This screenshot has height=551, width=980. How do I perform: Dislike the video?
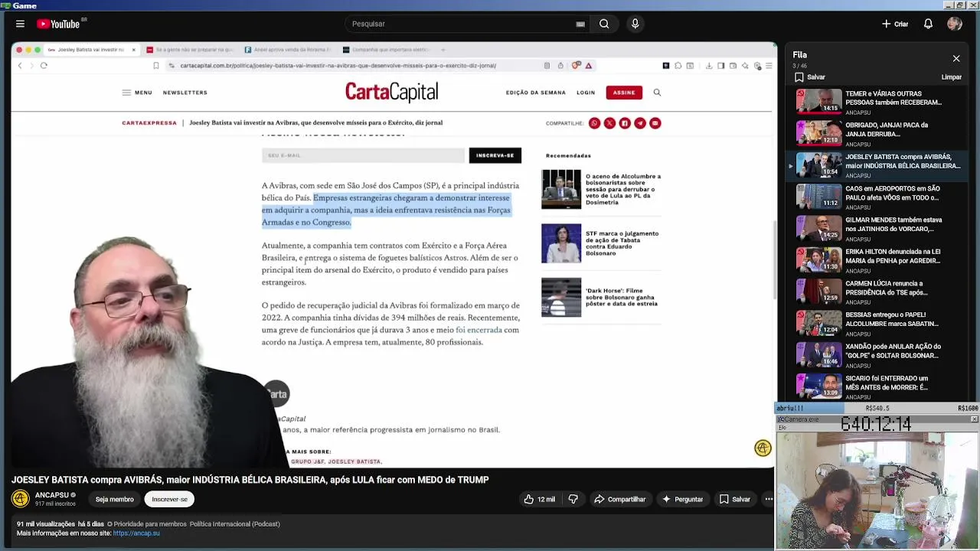pos(573,499)
